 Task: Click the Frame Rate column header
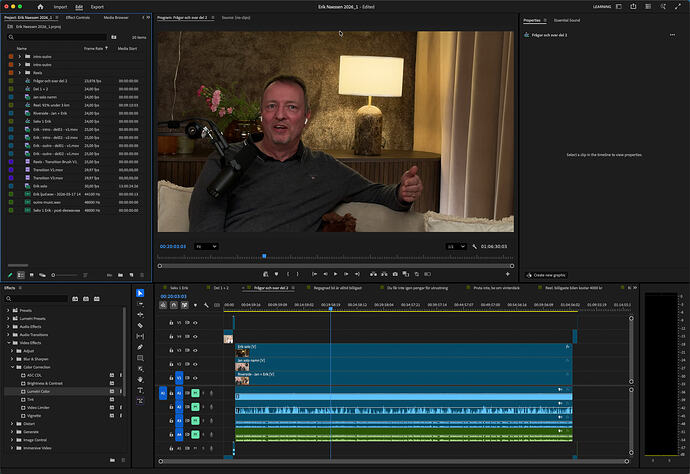pyautogui.click(x=93, y=48)
